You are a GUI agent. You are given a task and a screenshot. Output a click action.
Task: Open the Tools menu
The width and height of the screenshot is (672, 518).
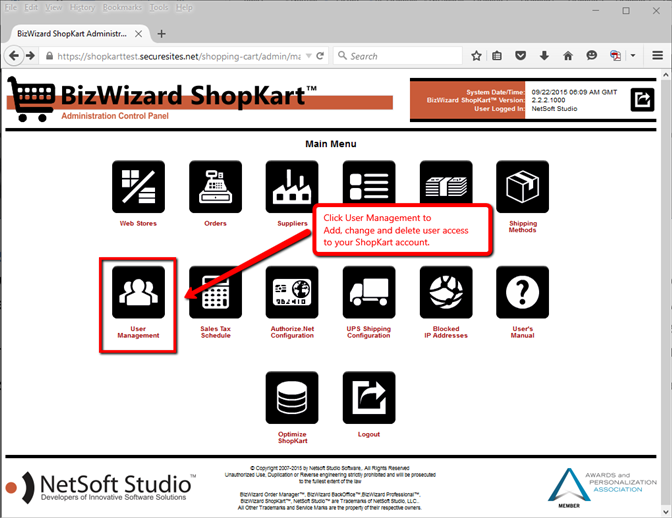159,8
